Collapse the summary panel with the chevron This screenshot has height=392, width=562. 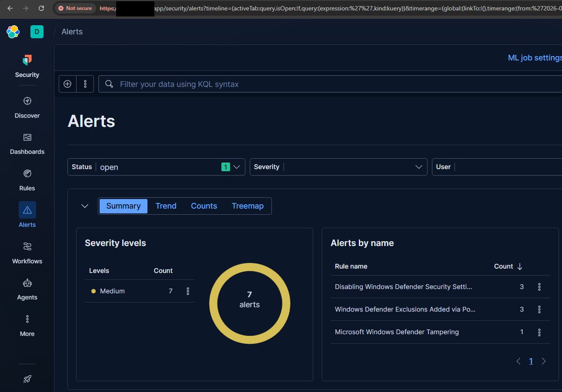[x=85, y=206]
